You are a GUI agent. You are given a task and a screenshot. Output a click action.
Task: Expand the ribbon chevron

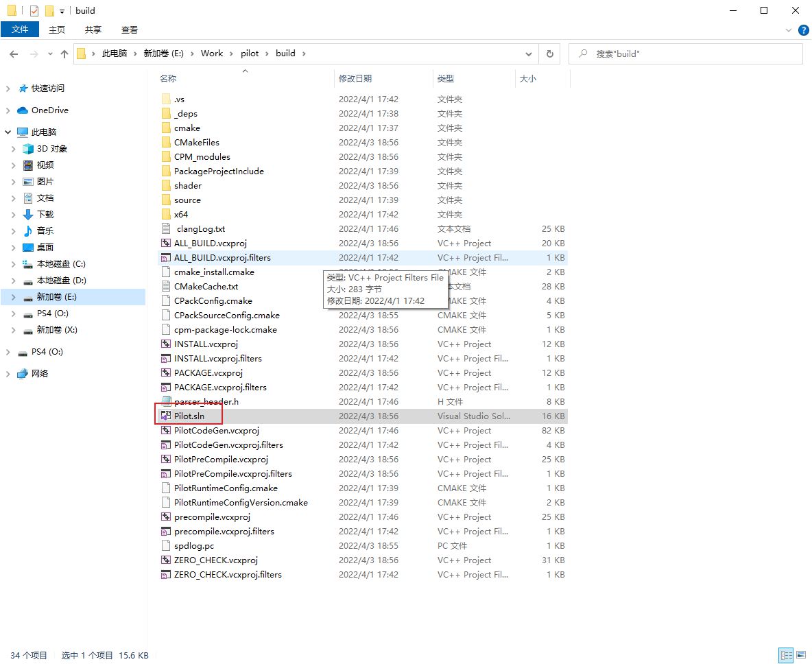click(x=788, y=30)
